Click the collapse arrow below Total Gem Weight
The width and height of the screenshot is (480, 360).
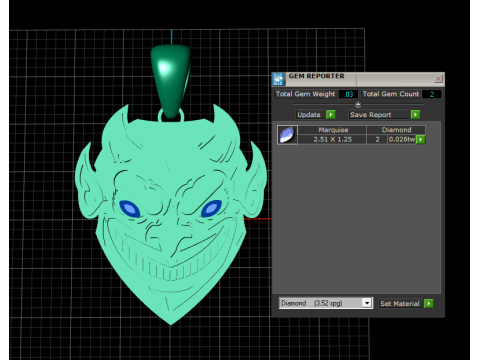tap(358, 104)
